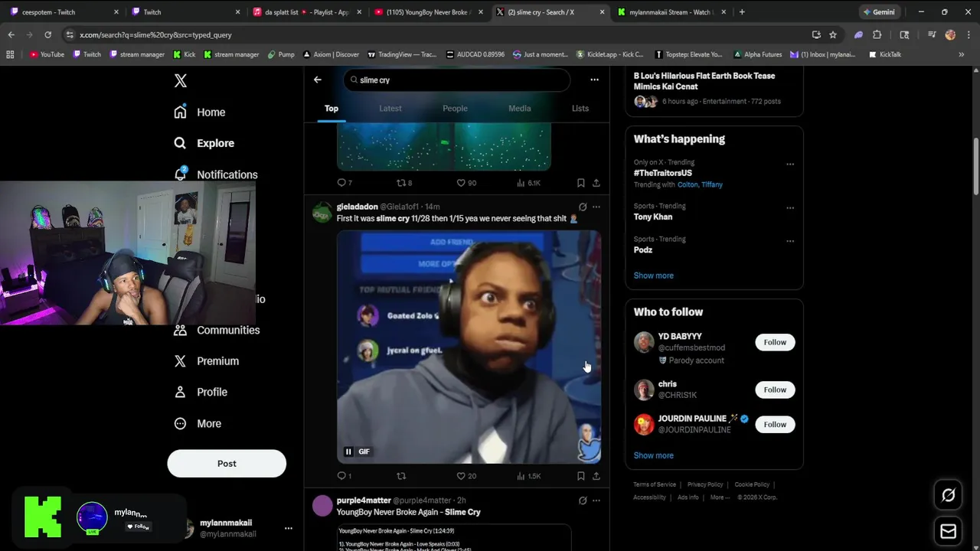The image size is (980, 551).
Task: Switch to the People search tab
Action: pyautogui.click(x=455, y=108)
